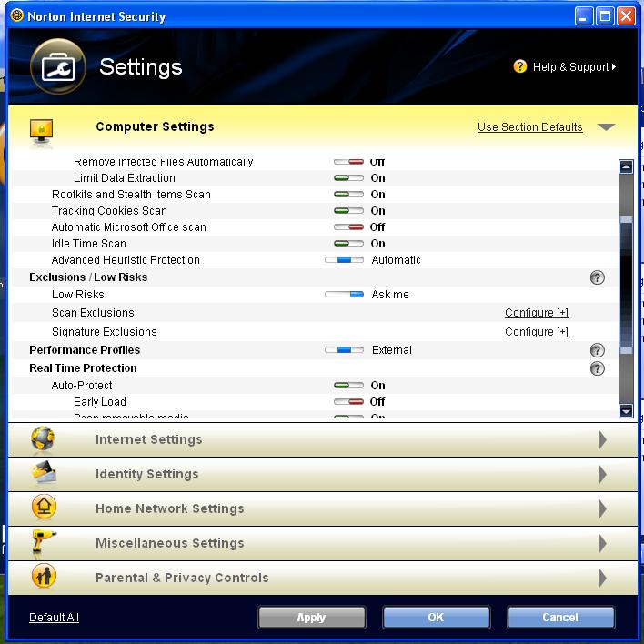Click the Performance Profiles label

click(x=85, y=350)
